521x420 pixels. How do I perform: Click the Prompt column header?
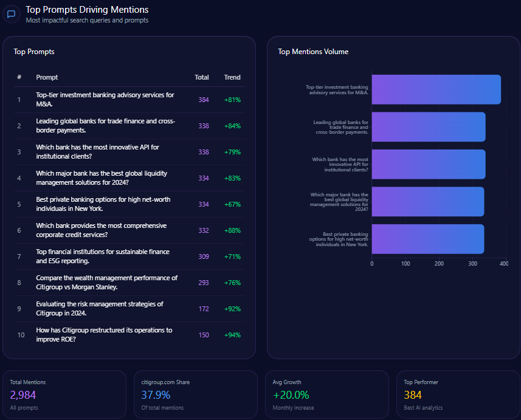47,77
